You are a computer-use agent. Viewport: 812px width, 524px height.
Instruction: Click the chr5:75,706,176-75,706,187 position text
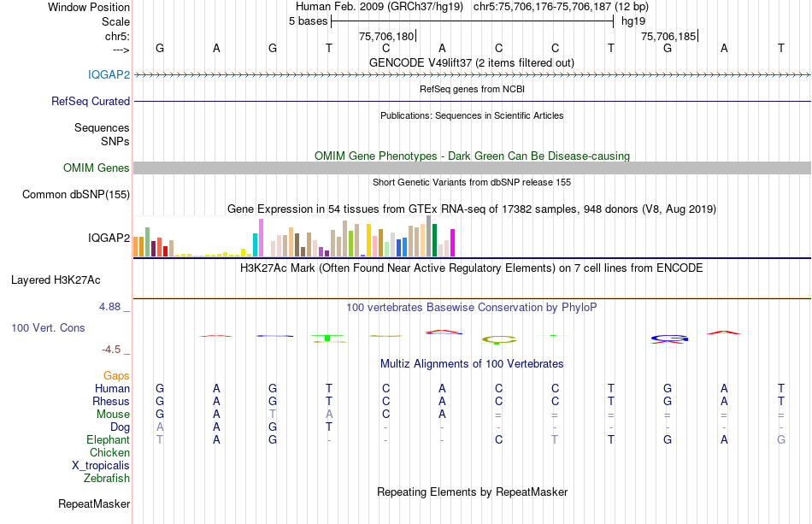561,7
